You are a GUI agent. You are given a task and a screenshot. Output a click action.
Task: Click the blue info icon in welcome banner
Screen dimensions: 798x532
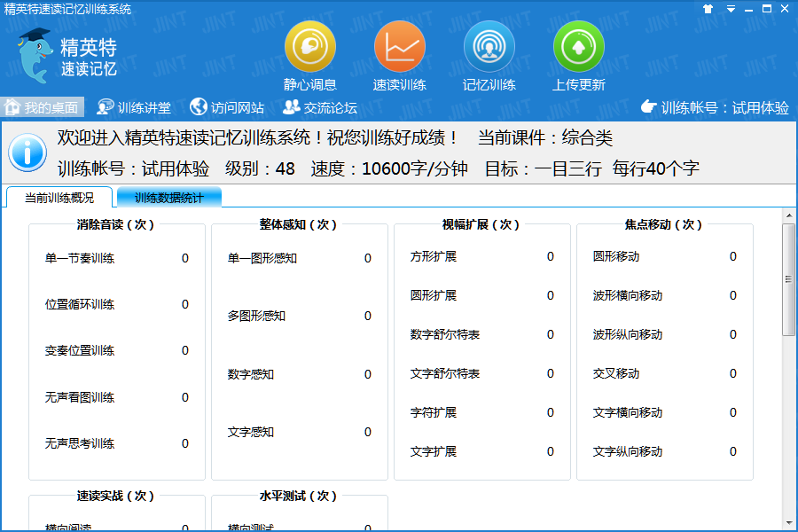[x=27, y=153]
